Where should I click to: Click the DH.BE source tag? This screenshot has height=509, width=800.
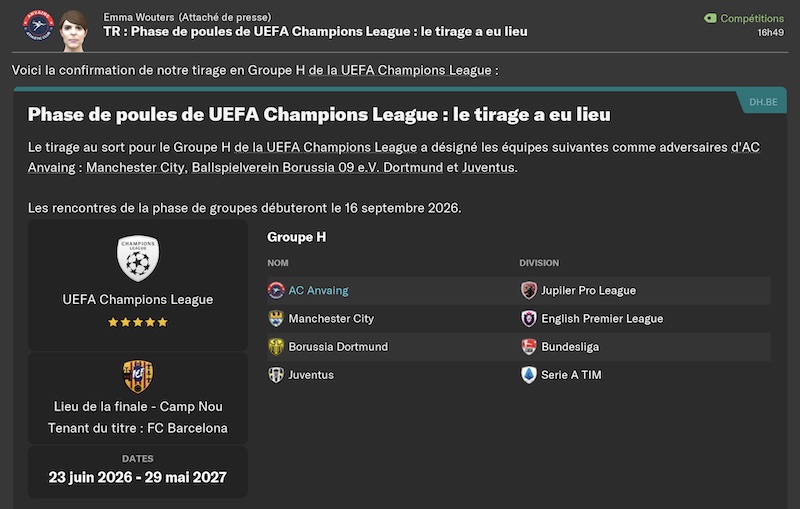[x=763, y=102]
